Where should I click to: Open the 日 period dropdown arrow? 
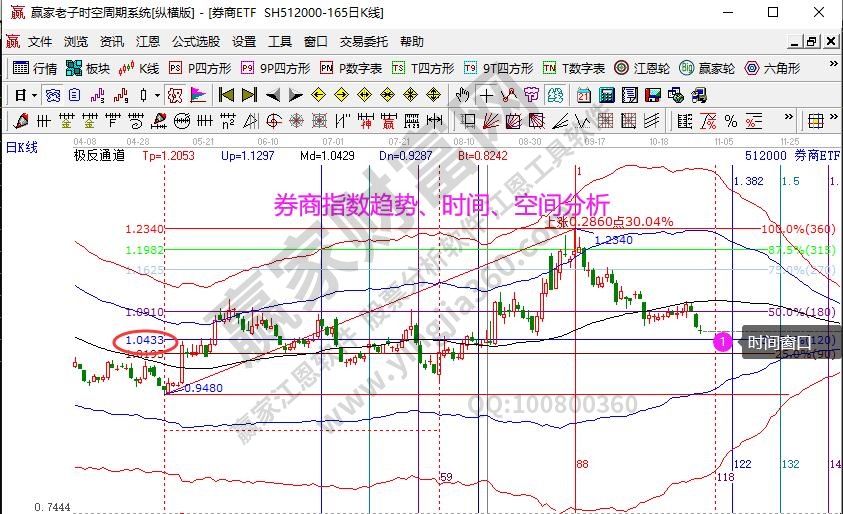pos(34,96)
